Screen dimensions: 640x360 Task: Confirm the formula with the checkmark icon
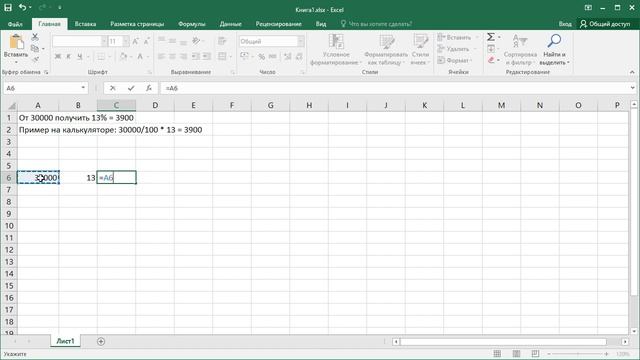coord(131,88)
